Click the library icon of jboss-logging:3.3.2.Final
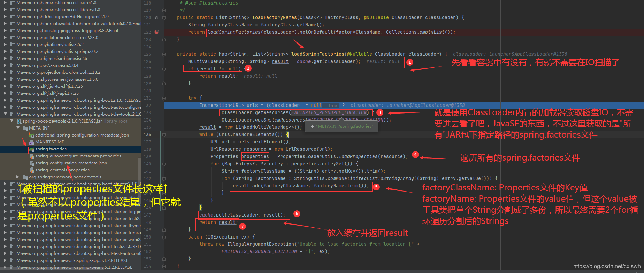 tap(13, 31)
